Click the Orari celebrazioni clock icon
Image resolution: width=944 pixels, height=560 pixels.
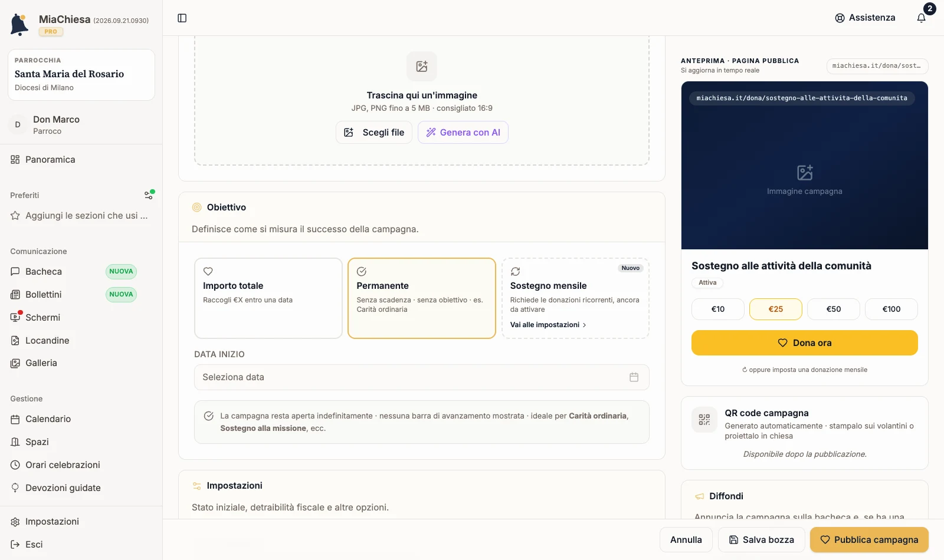(x=15, y=465)
